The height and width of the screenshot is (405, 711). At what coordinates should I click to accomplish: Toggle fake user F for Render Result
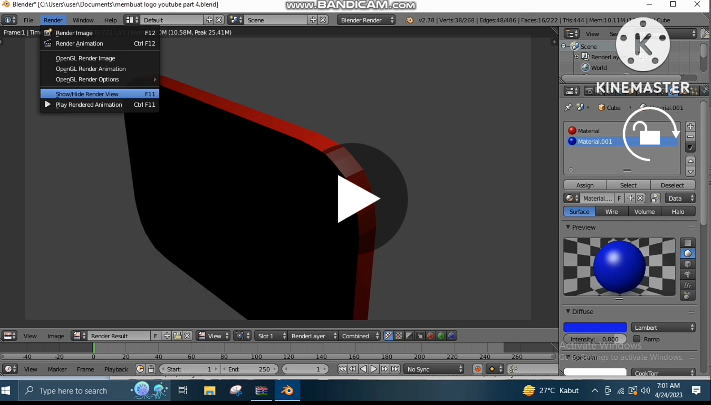[155, 336]
